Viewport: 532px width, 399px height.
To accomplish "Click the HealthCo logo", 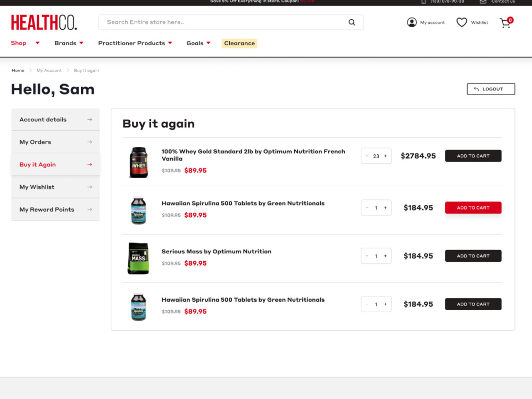I will 44,22.
